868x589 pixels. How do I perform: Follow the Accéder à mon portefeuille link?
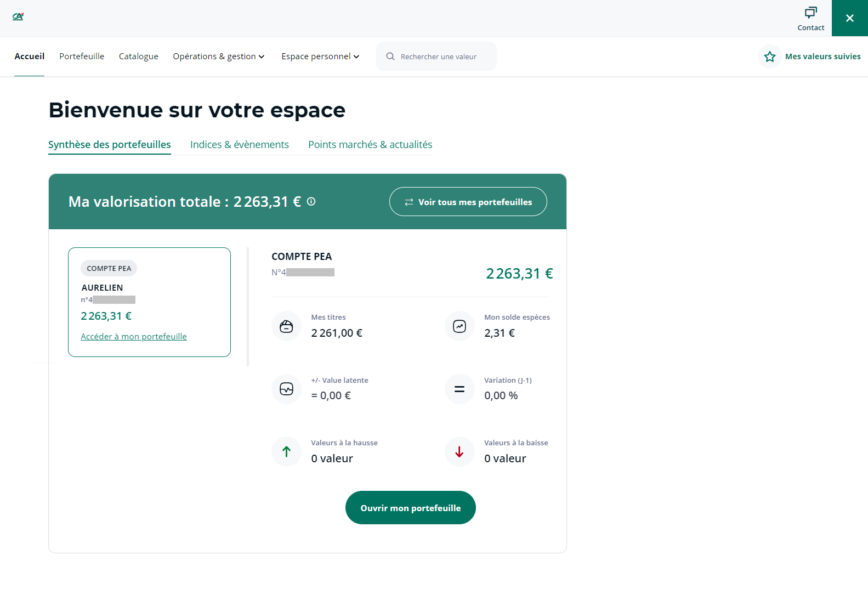pos(134,337)
